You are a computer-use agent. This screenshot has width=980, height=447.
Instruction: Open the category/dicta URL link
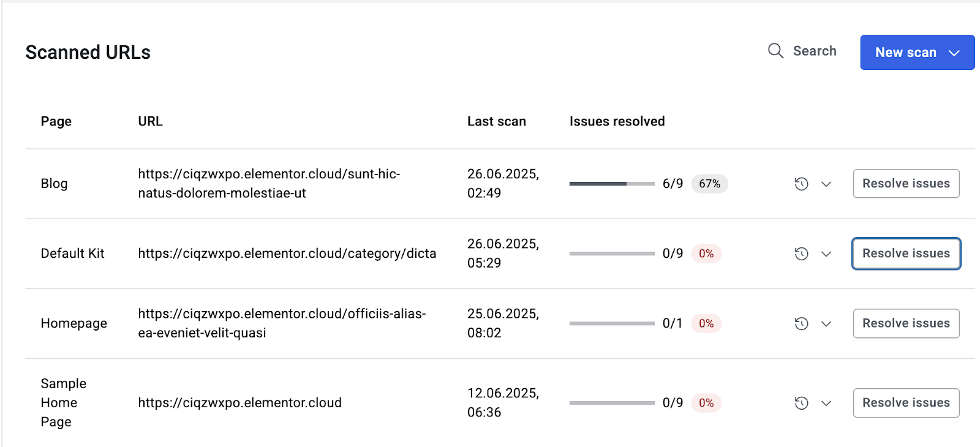[x=287, y=254]
